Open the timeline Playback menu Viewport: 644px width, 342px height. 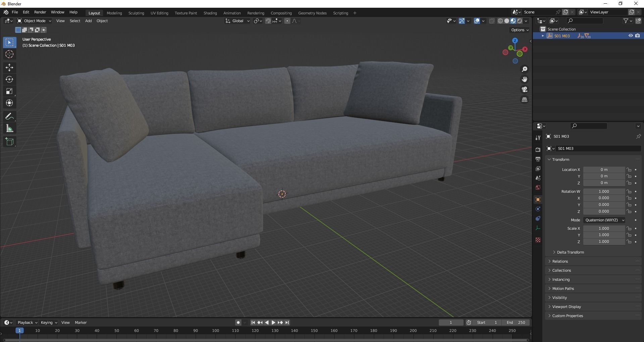[27, 323]
